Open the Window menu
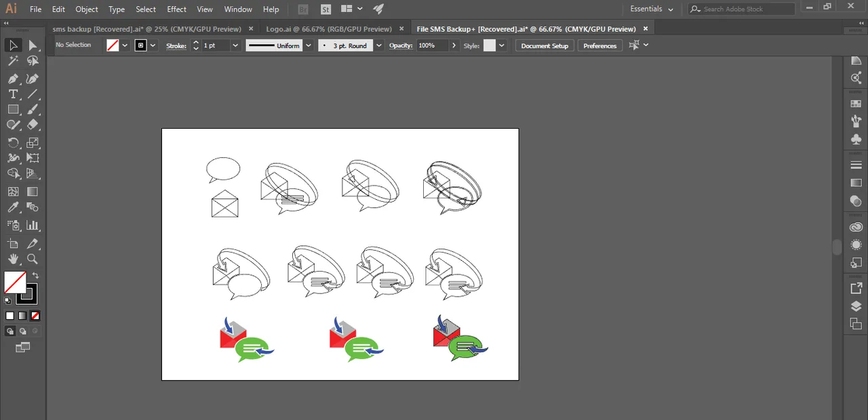Screen dimensions: 868x420 tap(238, 9)
